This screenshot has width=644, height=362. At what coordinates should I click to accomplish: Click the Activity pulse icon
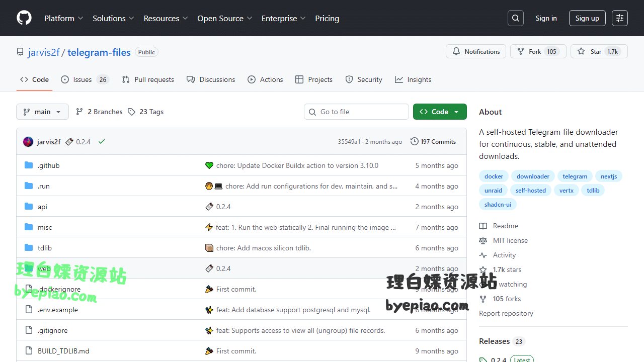point(483,255)
